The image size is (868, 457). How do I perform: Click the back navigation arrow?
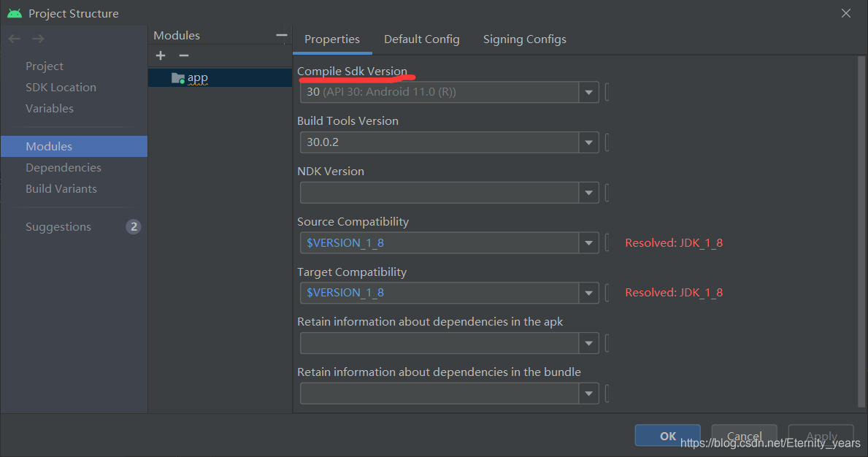click(x=15, y=39)
